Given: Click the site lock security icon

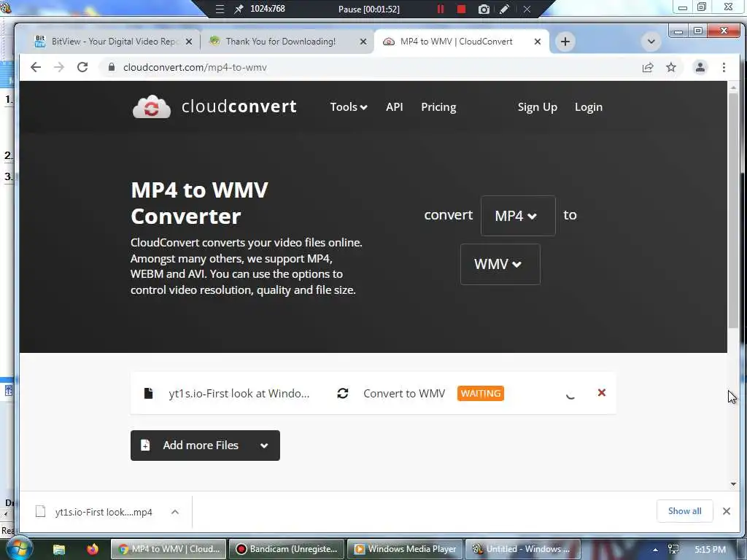Looking at the screenshot, I should 112,67.
